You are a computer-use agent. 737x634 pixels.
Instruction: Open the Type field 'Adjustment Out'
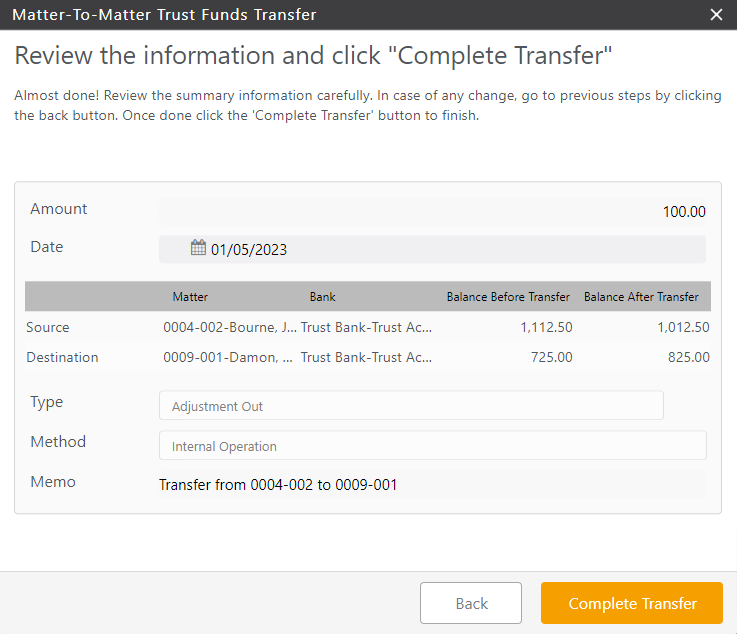click(411, 406)
